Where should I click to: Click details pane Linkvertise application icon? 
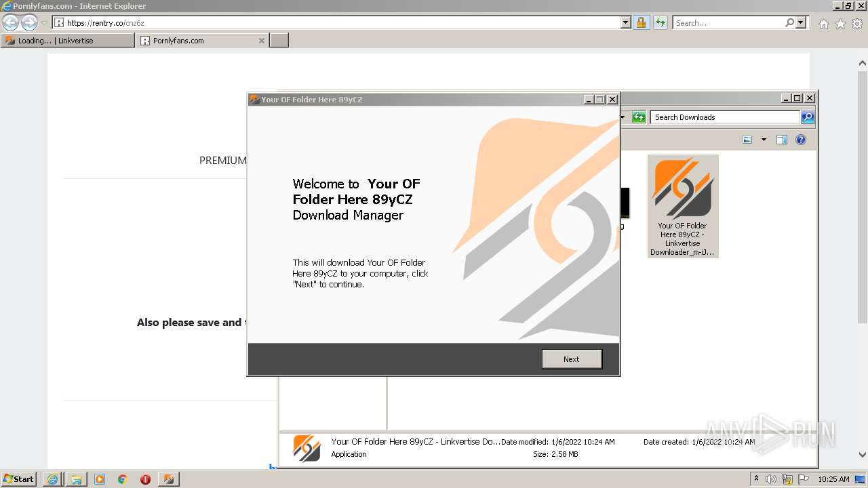[x=307, y=448]
